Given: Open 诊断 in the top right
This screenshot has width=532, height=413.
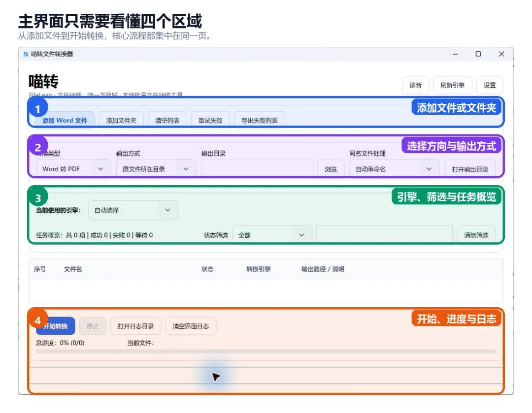Looking at the screenshot, I should click(x=416, y=85).
